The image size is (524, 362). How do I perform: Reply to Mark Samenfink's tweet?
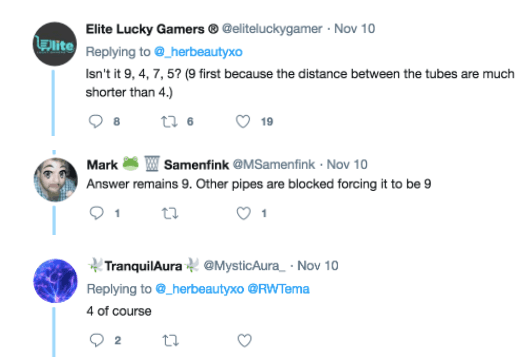[x=97, y=213]
